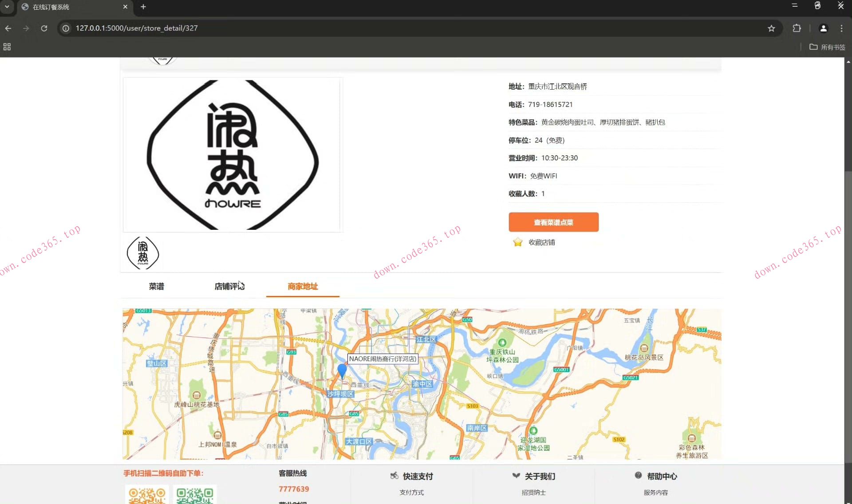Viewport: 852px width, 504px height.
Task: Click the green QR code in footer
Action: [195, 495]
